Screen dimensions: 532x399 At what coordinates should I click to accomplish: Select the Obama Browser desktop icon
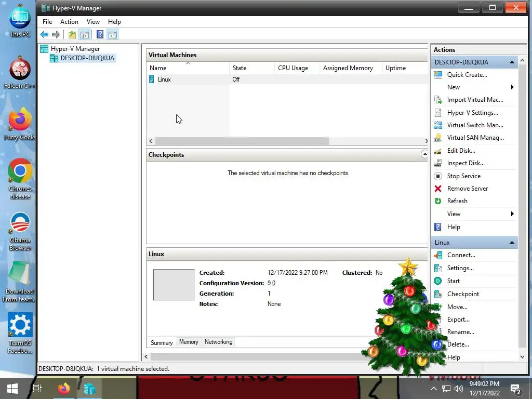[x=20, y=232]
